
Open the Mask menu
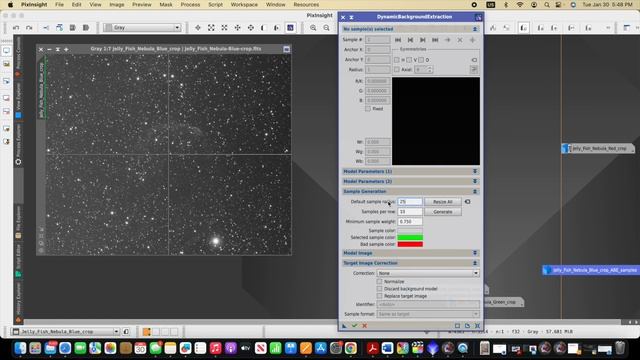(166, 4)
